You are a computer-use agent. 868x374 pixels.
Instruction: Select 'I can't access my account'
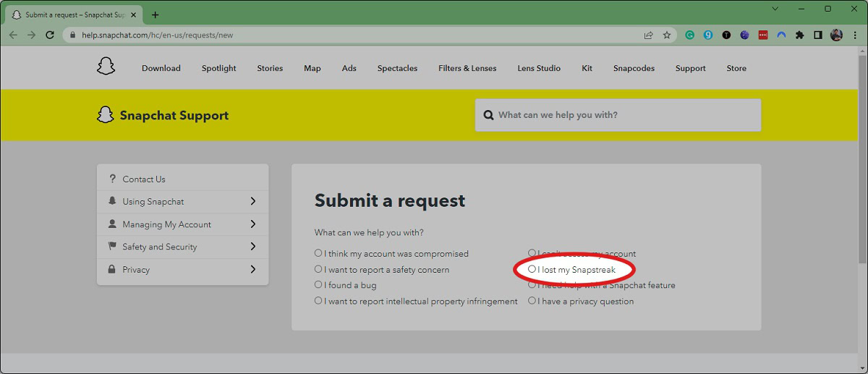click(532, 253)
